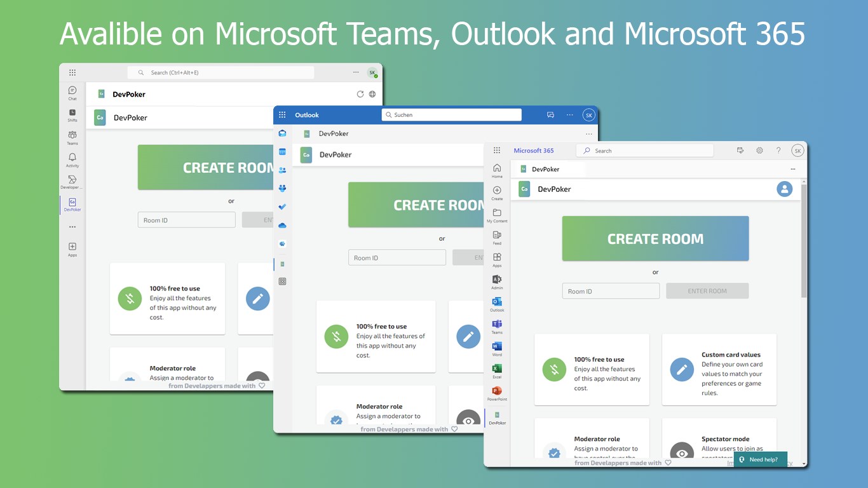
Task: Open the Teams icon in Teams sidebar
Action: point(72,137)
